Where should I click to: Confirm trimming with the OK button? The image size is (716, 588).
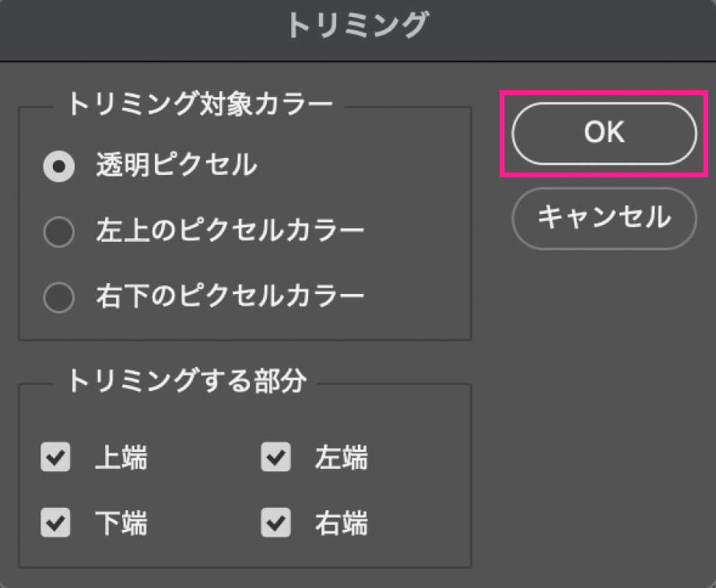[x=604, y=133]
